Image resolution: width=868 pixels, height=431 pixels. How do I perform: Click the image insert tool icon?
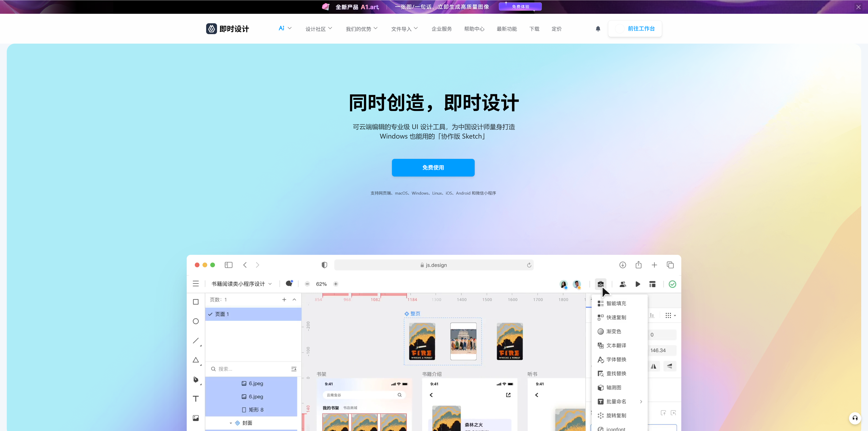click(x=196, y=418)
